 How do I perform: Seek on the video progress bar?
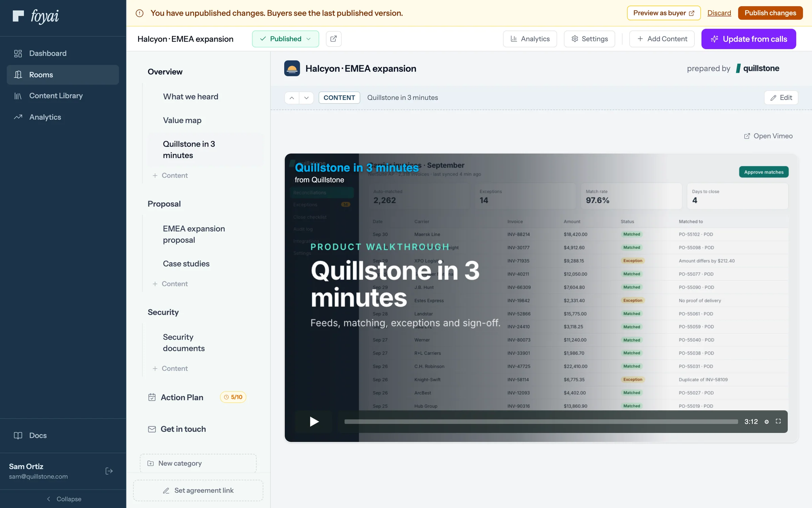[x=541, y=422]
